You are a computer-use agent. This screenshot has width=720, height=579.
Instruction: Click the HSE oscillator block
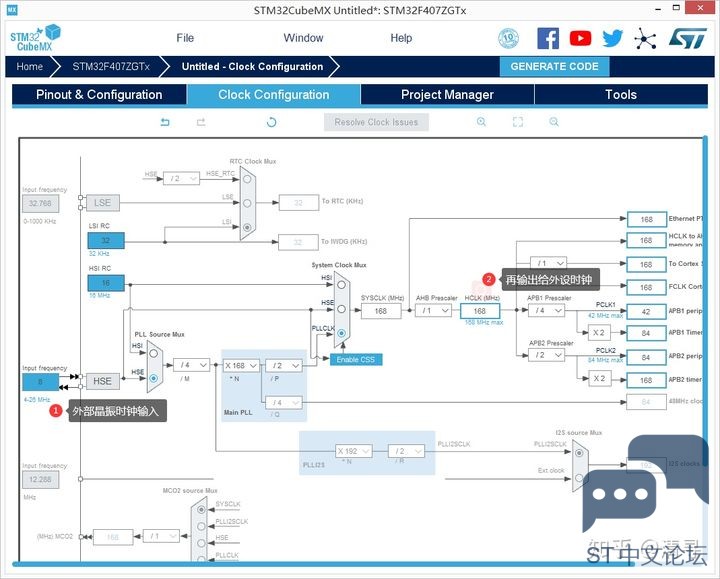point(102,381)
